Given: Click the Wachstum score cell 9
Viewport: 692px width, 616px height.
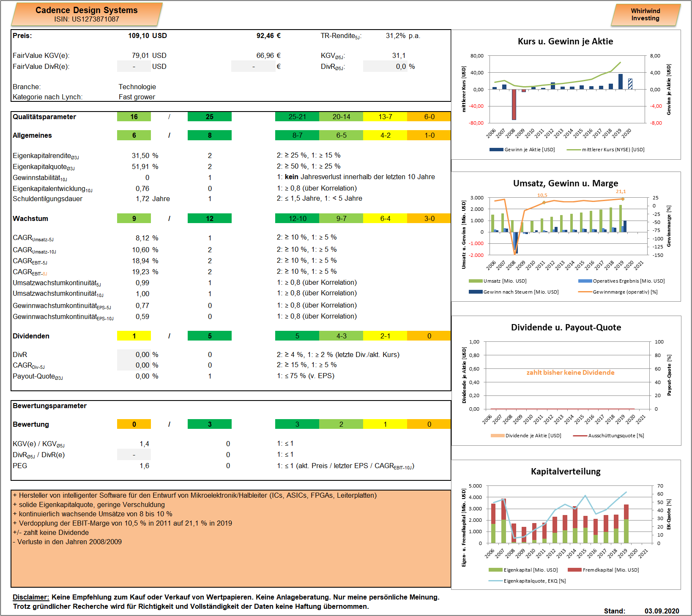Looking at the screenshot, I should pyautogui.click(x=134, y=218).
